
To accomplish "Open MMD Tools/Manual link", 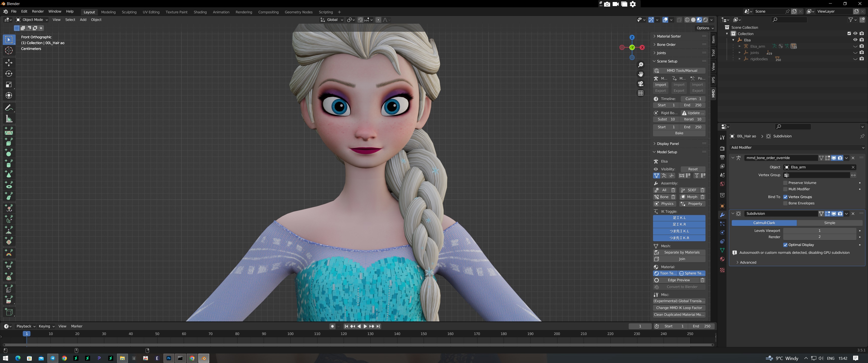I will (679, 71).
